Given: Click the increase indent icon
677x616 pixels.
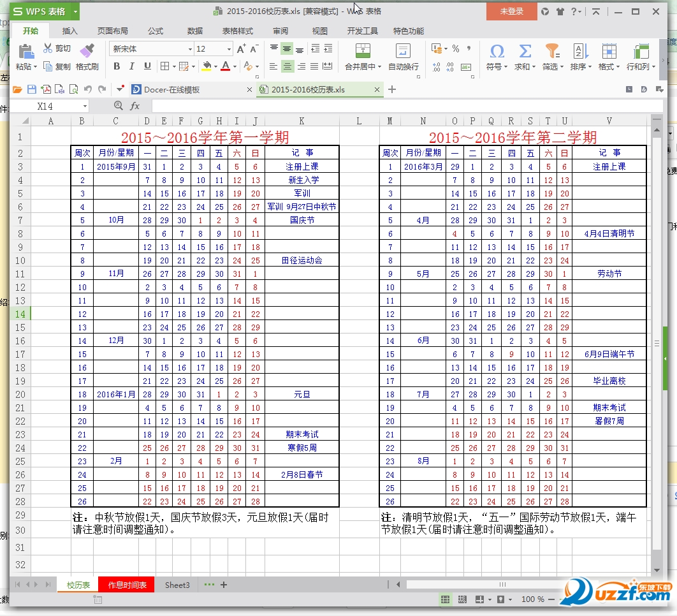Looking at the screenshot, I should [x=328, y=48].
